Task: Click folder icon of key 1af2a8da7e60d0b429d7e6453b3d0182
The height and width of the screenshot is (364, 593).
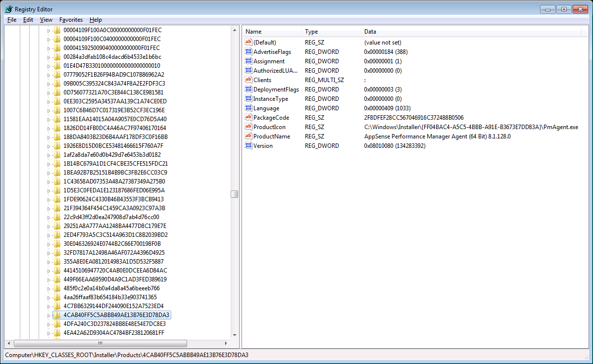Action: [57, 155]
